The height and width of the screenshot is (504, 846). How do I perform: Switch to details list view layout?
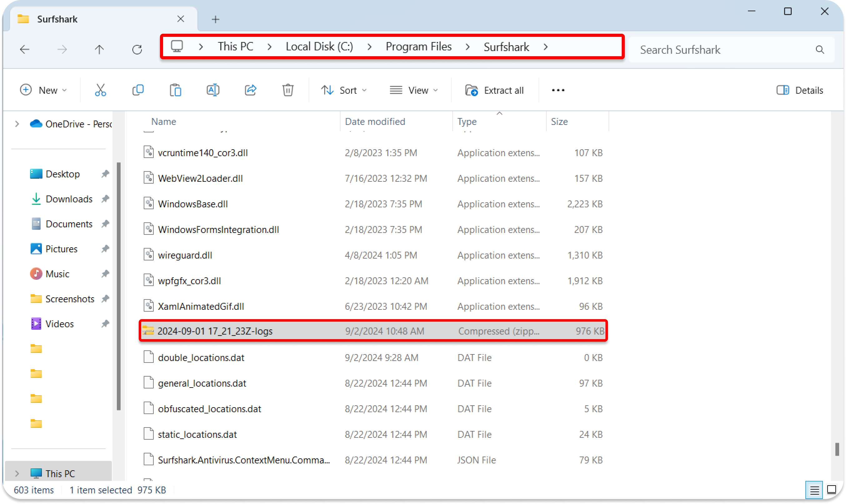click(814, 490)
